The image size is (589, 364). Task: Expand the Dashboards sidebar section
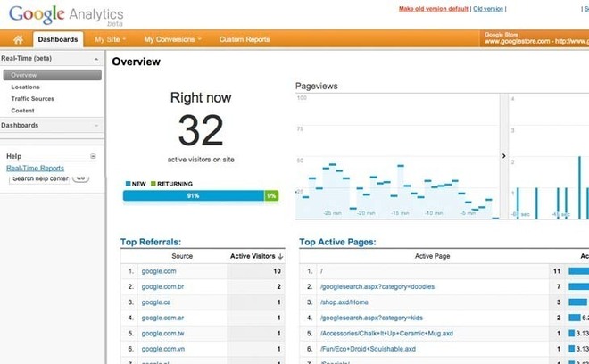click(96, 126)
